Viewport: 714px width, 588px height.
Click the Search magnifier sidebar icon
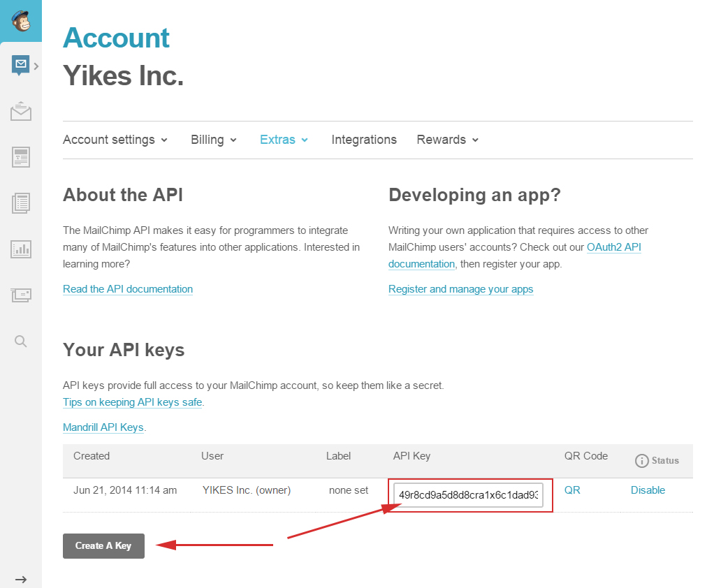tap(20, 341)
